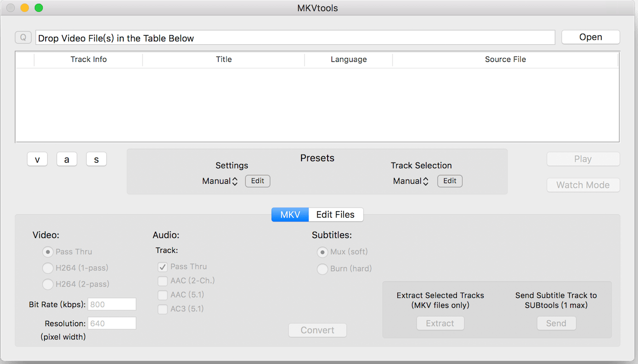Viewport: 638px width, 364px height.
Task: Click the Bit Rate (kbps) field
Action: [112, 305]
